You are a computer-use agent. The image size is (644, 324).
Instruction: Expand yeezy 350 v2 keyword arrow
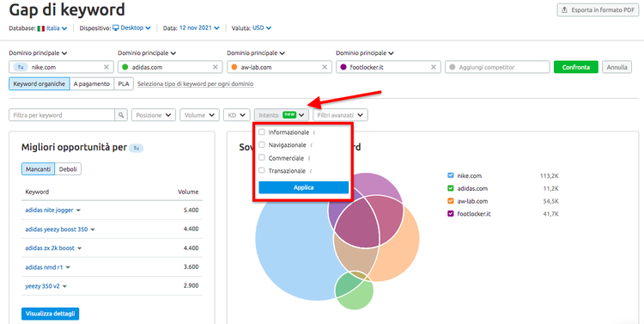click(65, 287)
